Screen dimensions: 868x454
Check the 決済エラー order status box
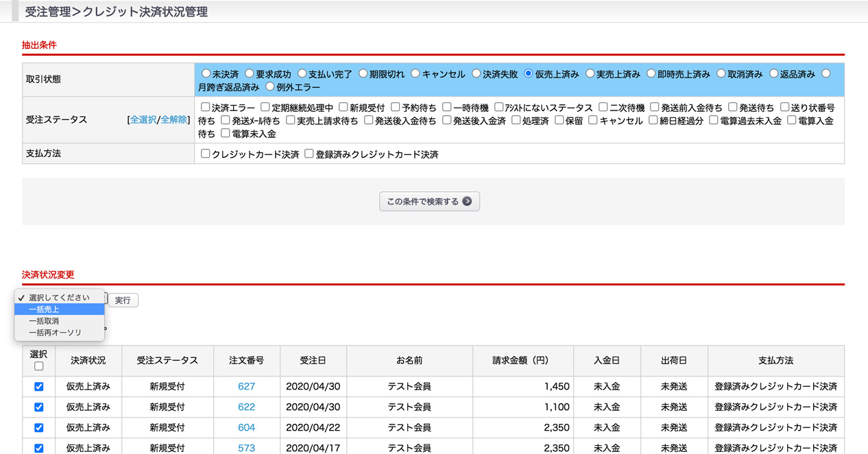[x=205, y=108]
